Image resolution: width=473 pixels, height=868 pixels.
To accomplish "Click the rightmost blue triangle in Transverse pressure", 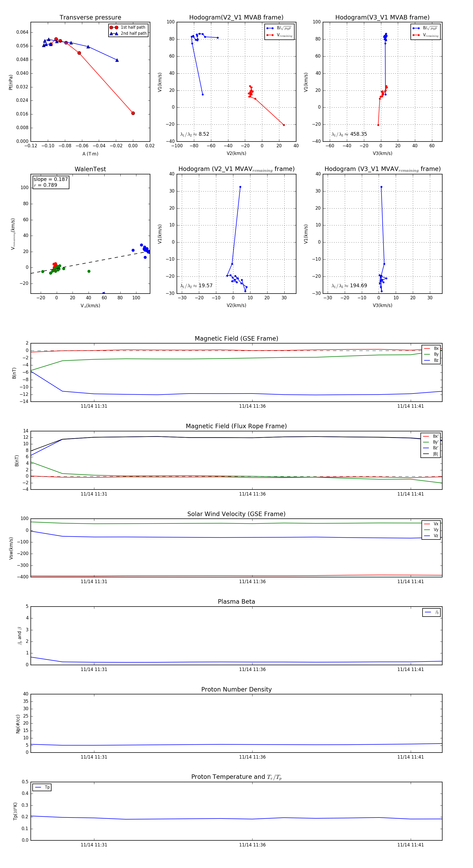I will point(117,60).
